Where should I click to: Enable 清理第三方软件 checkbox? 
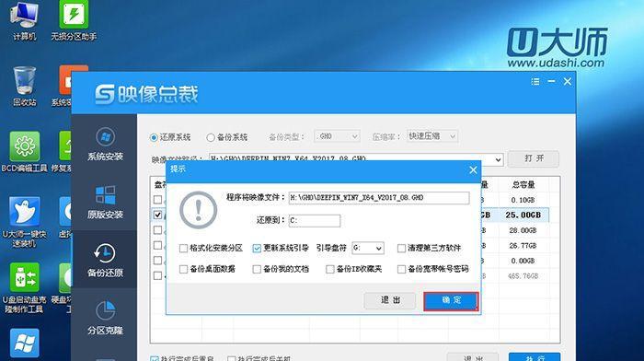401,249
